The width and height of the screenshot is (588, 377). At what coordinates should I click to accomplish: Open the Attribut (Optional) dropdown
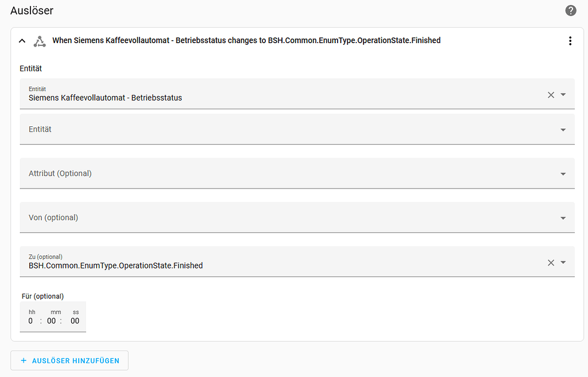(x=562, y=173)
